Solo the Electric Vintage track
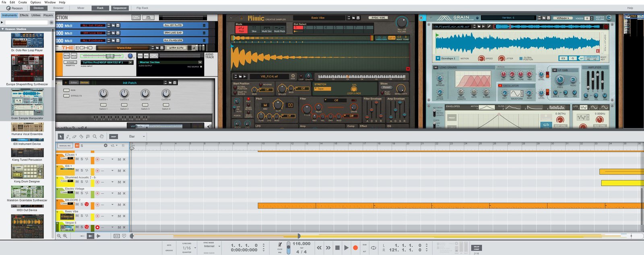644x255 pixels. [x=82, y=193]
